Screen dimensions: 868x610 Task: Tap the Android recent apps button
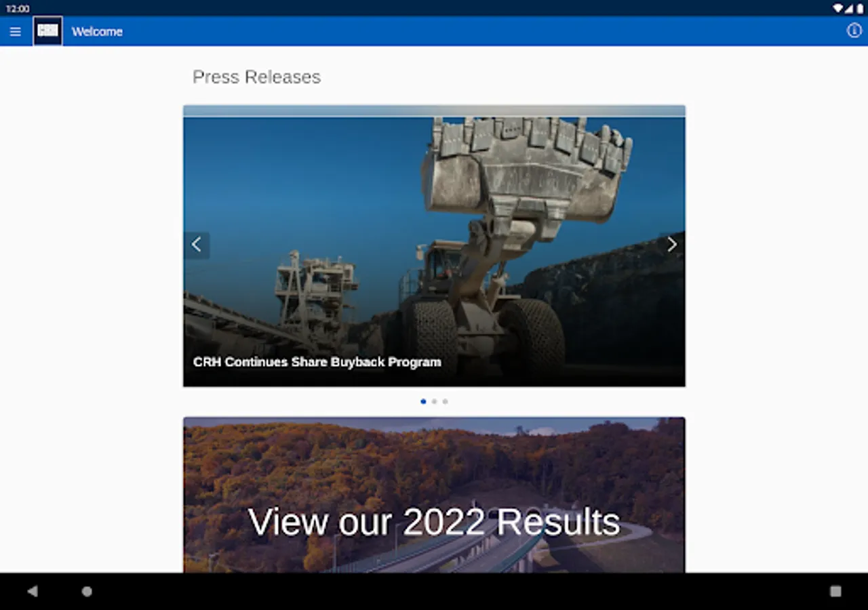835,591
